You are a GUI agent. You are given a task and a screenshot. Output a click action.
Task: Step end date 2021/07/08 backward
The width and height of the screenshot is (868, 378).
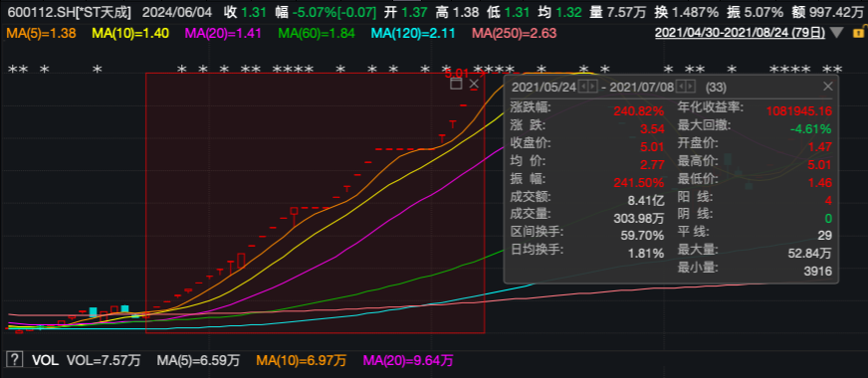(x=682, y=87)
